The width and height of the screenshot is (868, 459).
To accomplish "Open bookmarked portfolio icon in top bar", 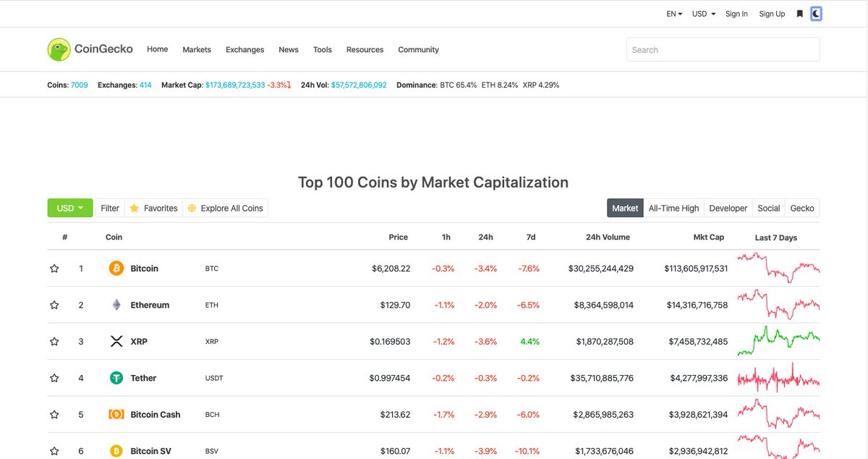I will coord(800,14).
